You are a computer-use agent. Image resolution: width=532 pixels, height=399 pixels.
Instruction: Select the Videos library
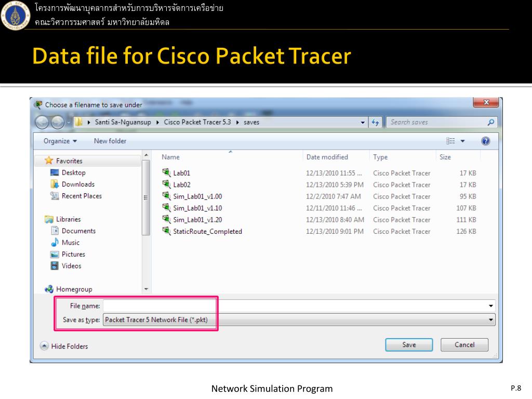pyautogui.click(x=71, y=265)
